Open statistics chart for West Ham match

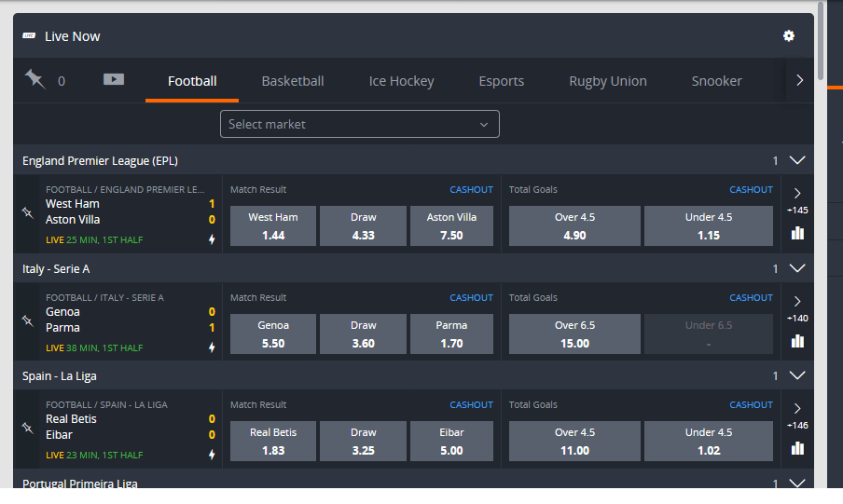797,233
